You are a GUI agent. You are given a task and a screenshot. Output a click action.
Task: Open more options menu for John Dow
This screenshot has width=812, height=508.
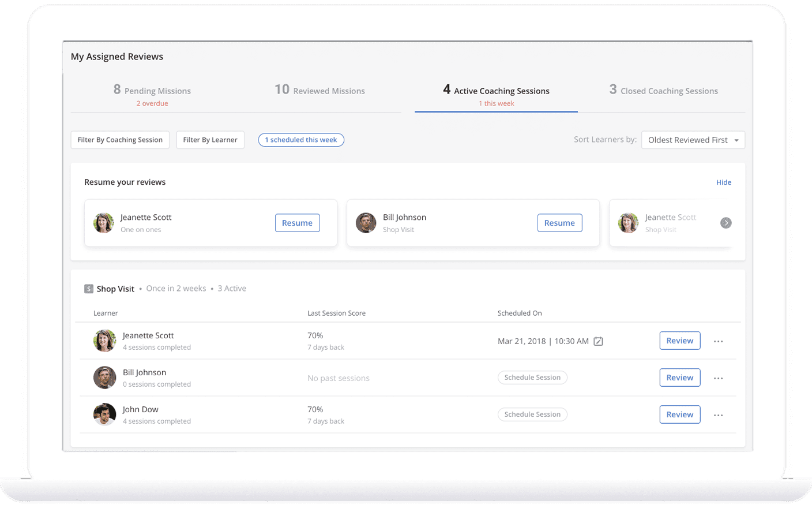[718, 415]
